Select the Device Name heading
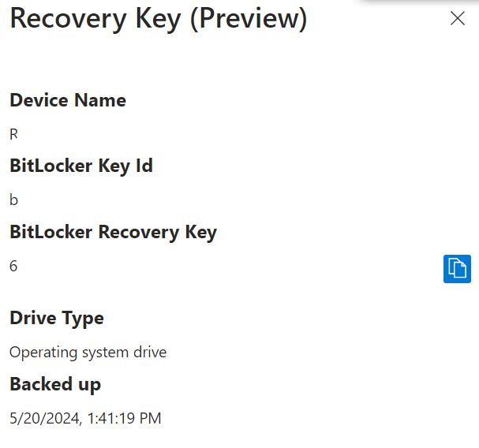 tap(68, 100)
